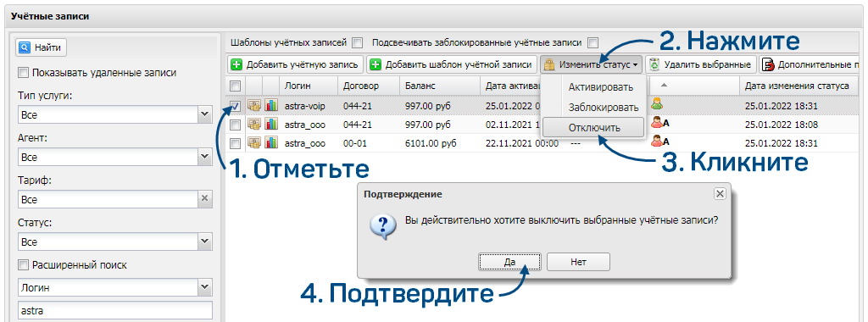Click Удалить выбранные button
The image size is (868, 322).
(700, 64)
